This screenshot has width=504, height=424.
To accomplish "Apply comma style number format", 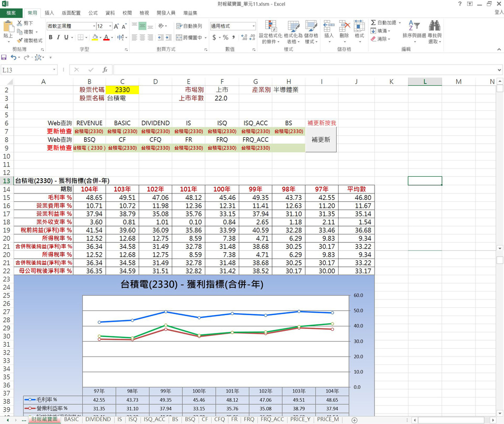I will click(x=234, y=37).
